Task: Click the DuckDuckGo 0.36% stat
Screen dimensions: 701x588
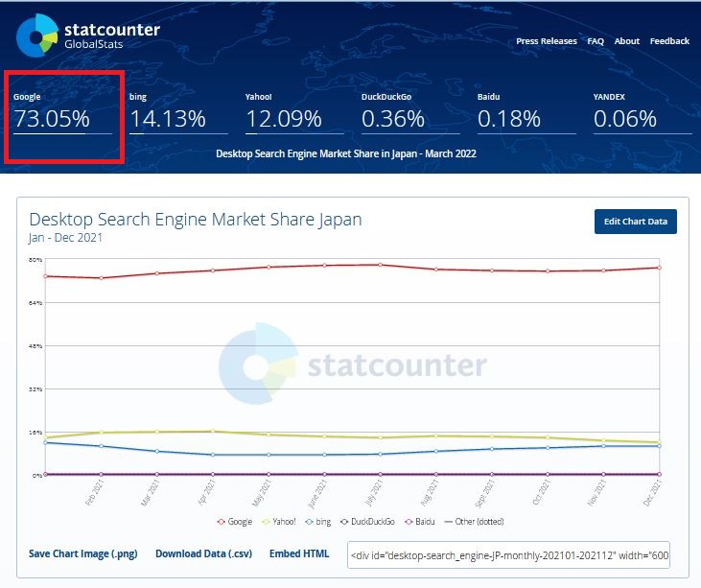Action: 410,112
